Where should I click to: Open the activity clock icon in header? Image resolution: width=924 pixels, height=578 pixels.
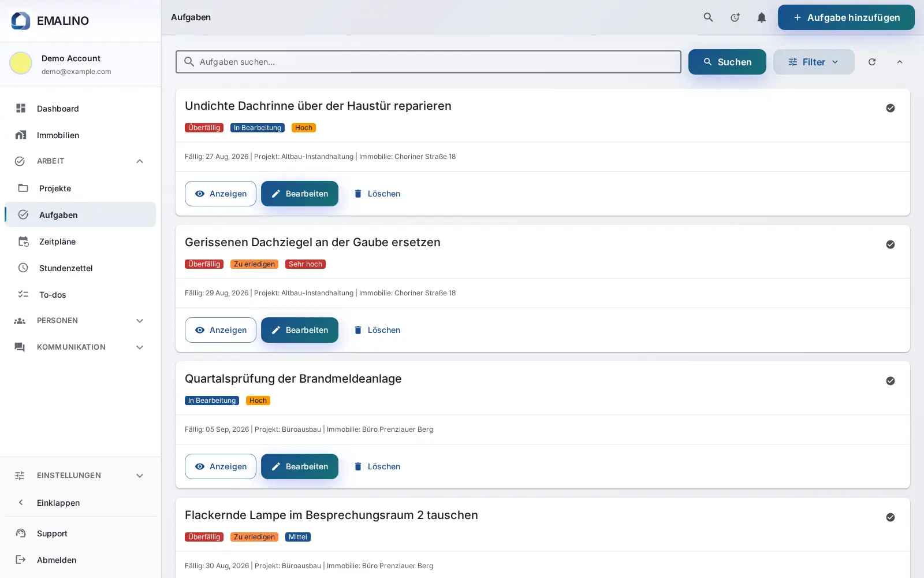pos(735,17)
